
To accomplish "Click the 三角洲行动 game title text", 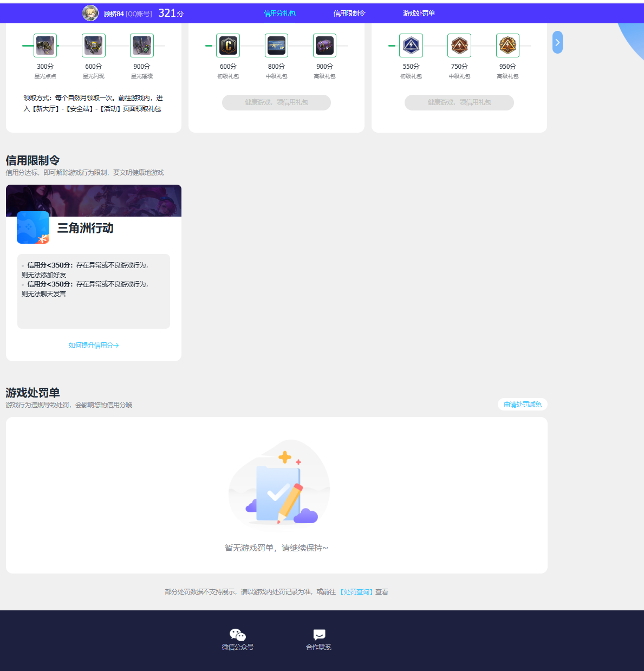I will tap(86, 228).
